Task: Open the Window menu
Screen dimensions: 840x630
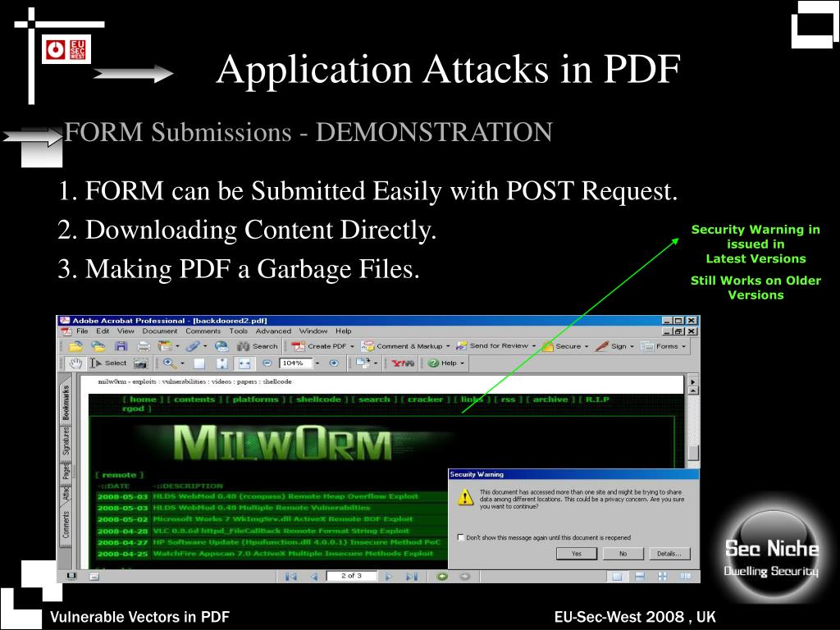Action: [313, 331]
